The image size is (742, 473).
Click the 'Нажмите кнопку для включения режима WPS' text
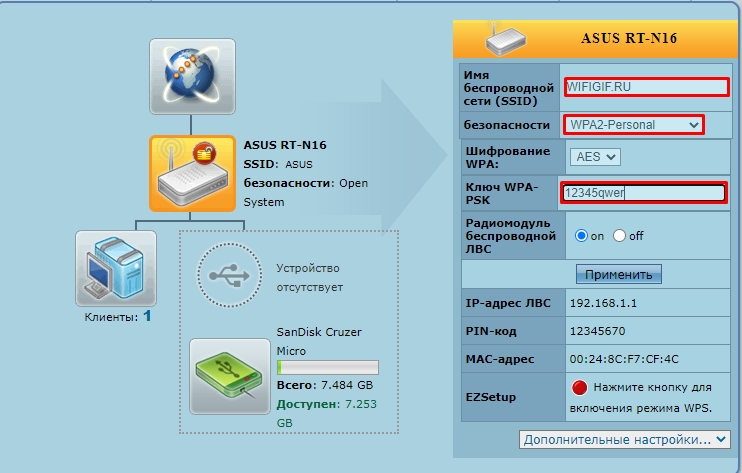coord(641,398)
